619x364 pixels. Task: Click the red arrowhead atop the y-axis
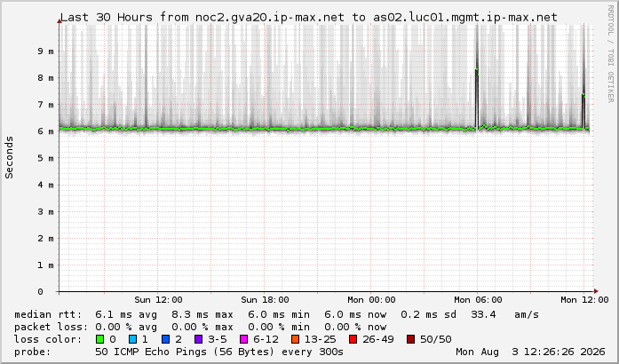(60, 21)
